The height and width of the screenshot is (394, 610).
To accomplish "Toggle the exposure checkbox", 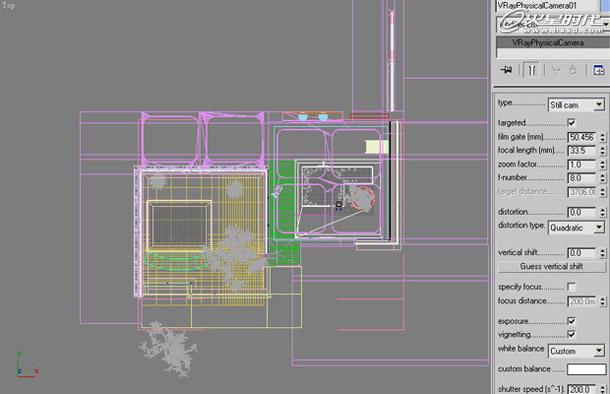I will click(x=571, y=321).
